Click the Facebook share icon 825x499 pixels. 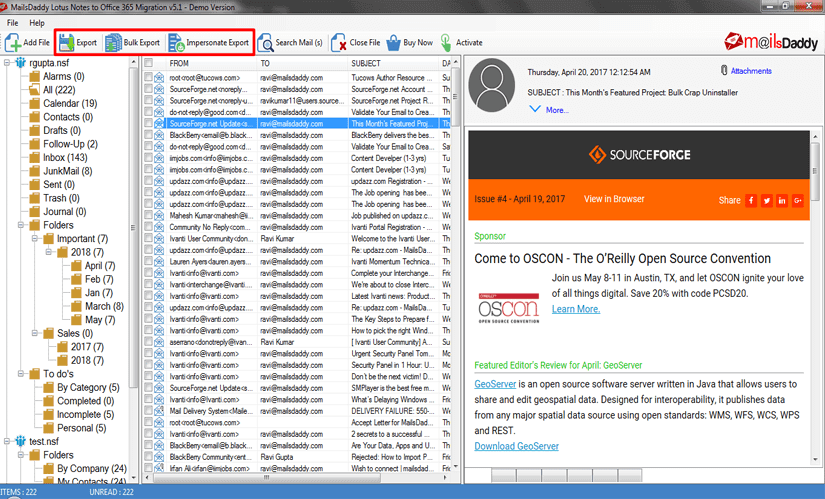751,201
